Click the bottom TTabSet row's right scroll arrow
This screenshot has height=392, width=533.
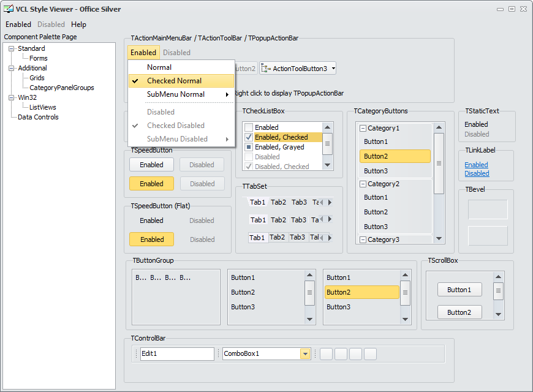point(330,238)
